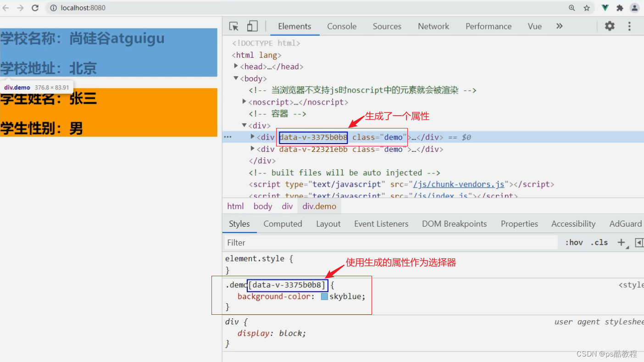Open the Vue devtools tab
The height and width of the screenshot is (362, 644).
tap(535, 26)
